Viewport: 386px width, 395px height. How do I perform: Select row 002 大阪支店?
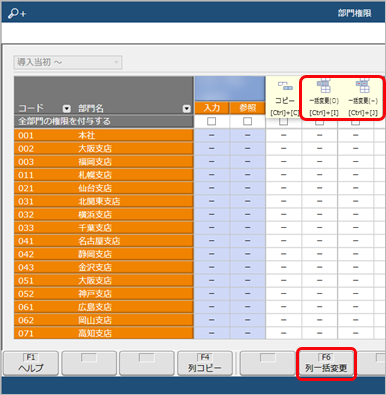click(x=104, y=149)
